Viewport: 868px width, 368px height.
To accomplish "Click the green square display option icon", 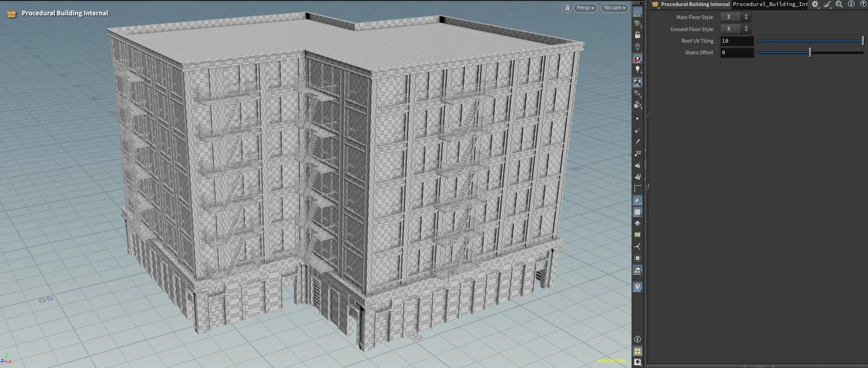I will click(637, 235).
